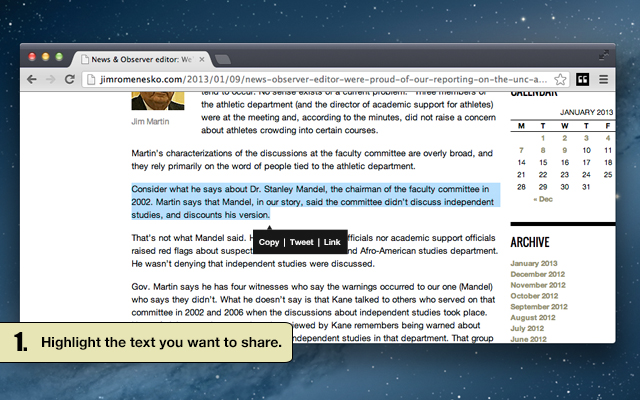Open the June 2012 archive link
This screenshot has height=400, width=640.
click(x=528, y=339)
